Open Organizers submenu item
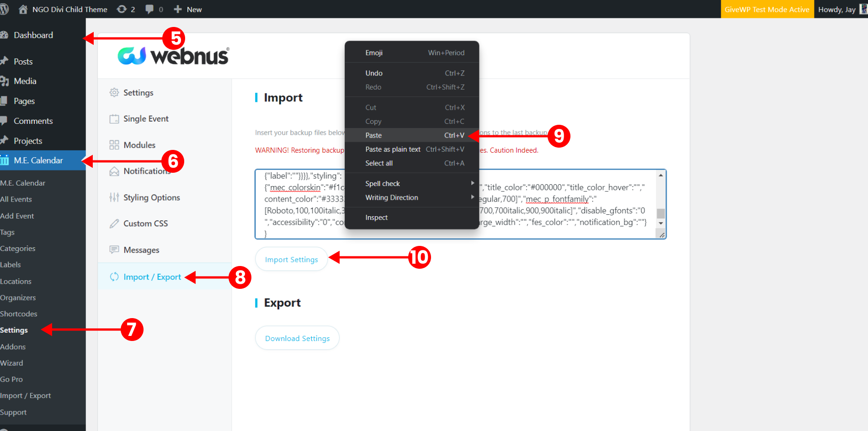This screenshot has height=431, width=868. click(18, 298)
